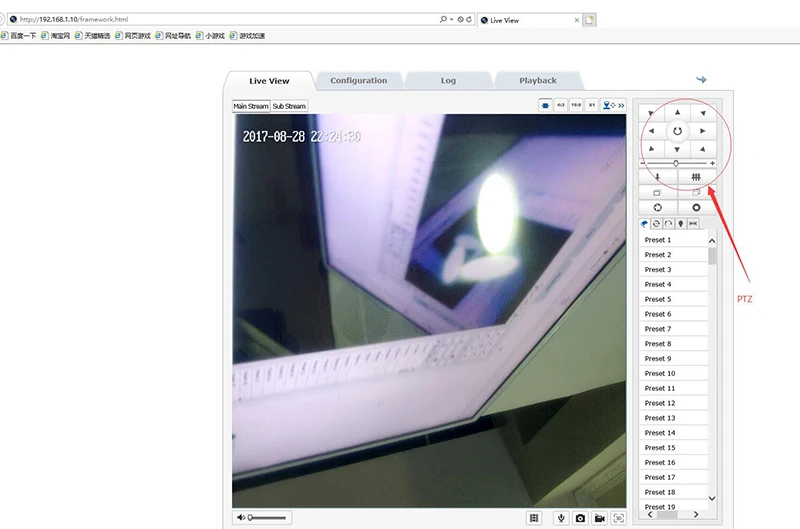The height and width of the screenshot is (529, 800).
Task: Open the patrol tab icon
Action: coord(656,223)
